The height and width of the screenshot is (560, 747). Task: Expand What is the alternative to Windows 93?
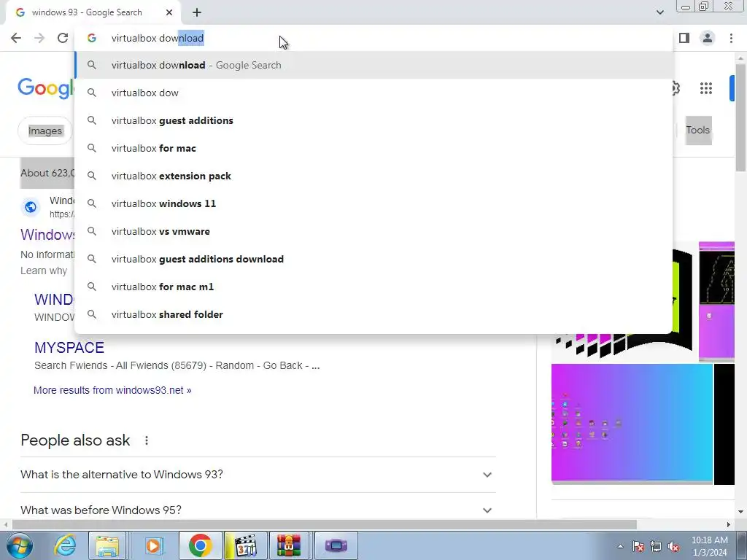pyautogui.click(x=258, y=475)
